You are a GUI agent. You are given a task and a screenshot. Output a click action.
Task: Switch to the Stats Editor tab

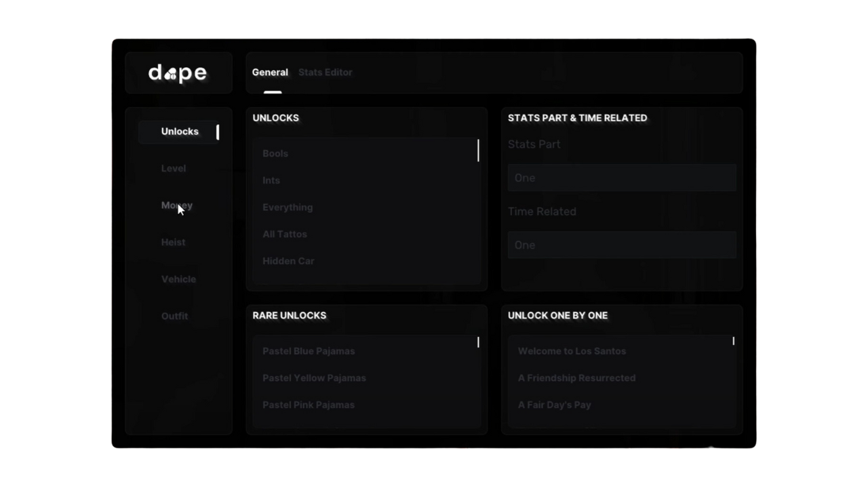[x=325, y=73]
